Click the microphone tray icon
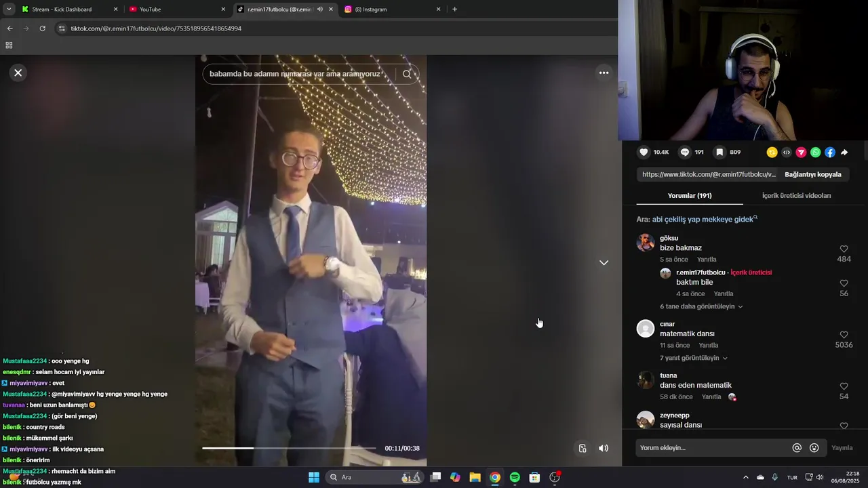The height and width of the screenshot is (488, 868). [774, 477]
